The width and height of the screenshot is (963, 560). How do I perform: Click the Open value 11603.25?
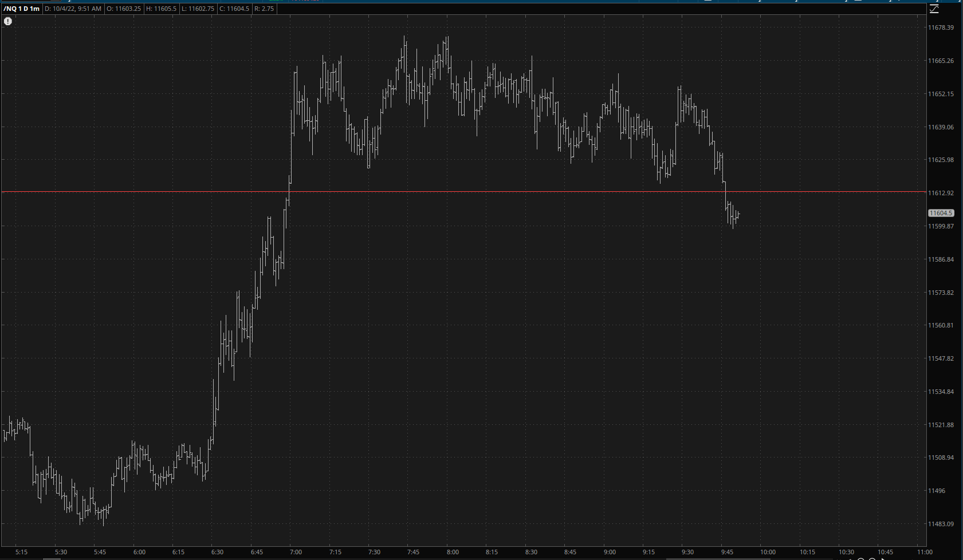[x=124, y=9]
